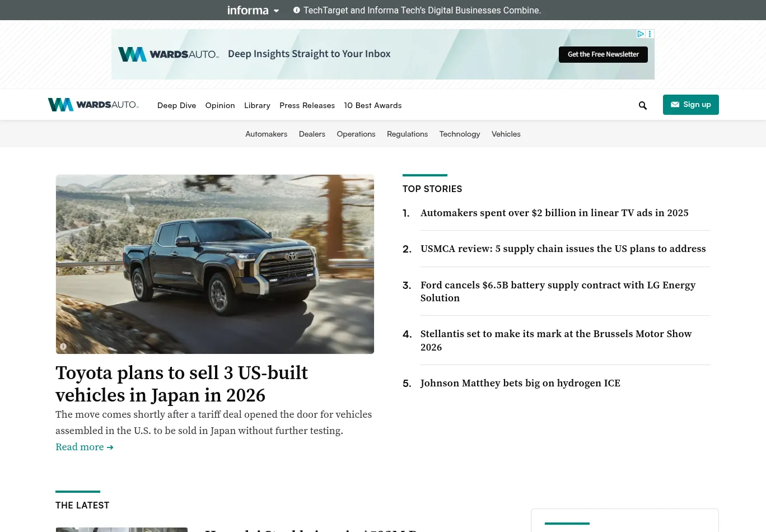Click Get the Free Newsletter button
This screenshot has height=532, width=766.
click(x=603, y=54)
